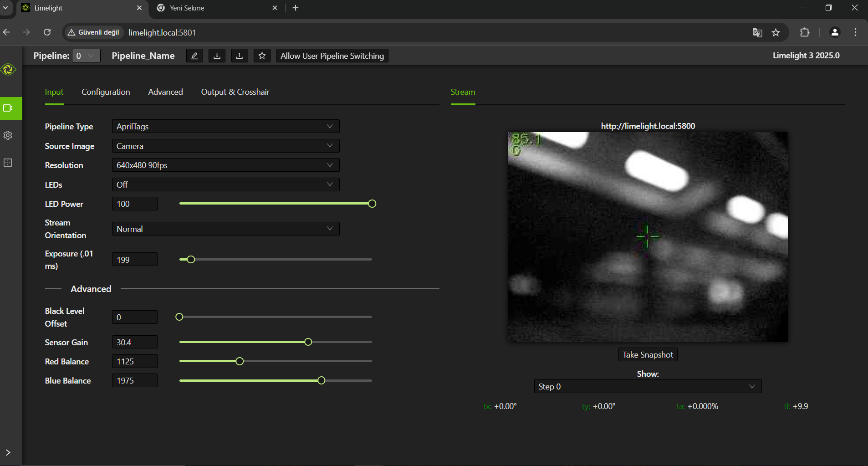Click the Limelight 3 2025.0 version text
The image size is (868, 466).
click(806, 55)
